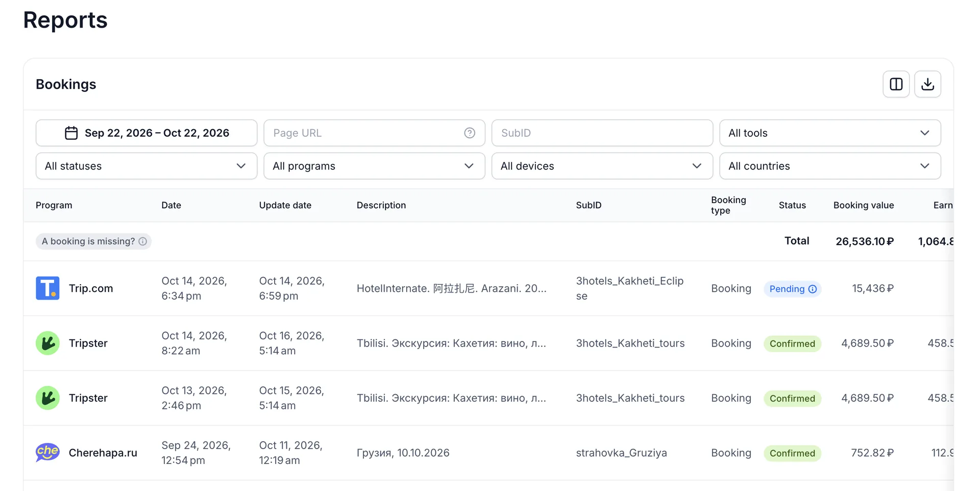
Task: Click the 15,436 ₽ booking value
Action: pyautogui.click(x=873, y=288)
